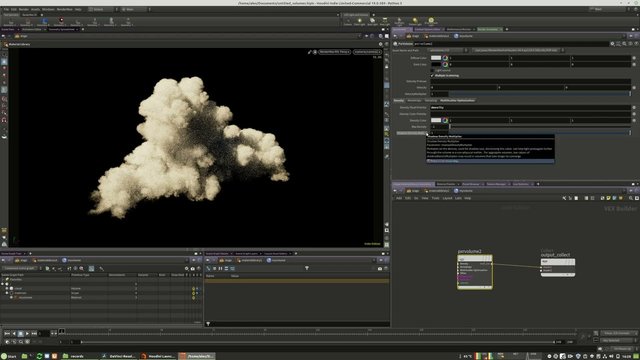
Task: Click the Spot Light shelf tool
Action: (372, 21)
